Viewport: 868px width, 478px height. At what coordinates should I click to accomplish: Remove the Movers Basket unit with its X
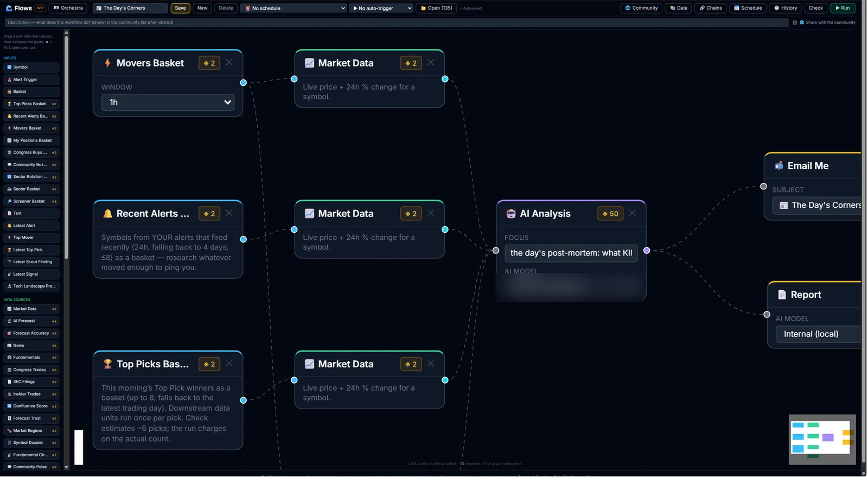(229, 62)
